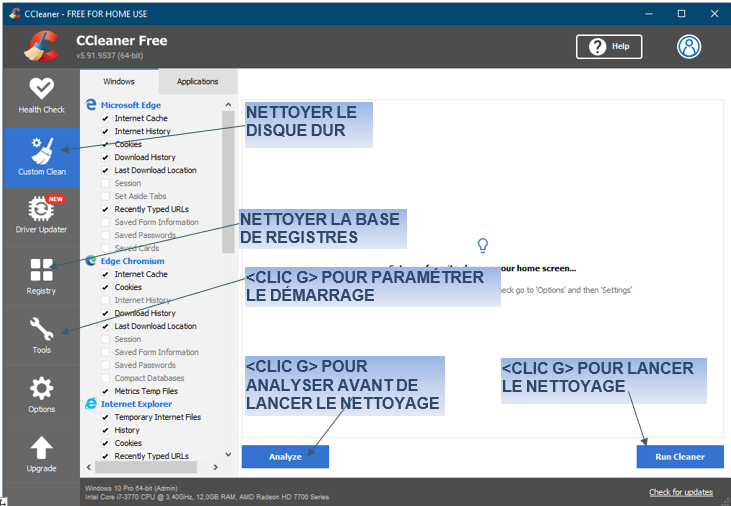This screenshot has width=731, height=506.
Task: Select the Edge Chromium group heading
Action: click(x=132, y=261)
